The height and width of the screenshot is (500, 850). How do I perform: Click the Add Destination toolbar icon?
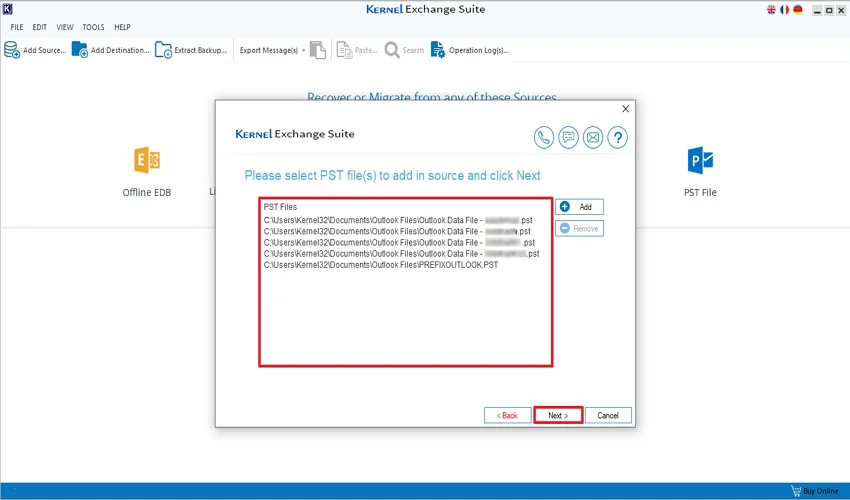point(80,50)
